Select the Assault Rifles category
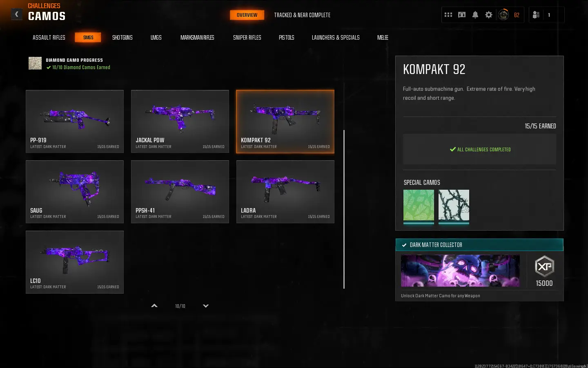Screen dimensions: 588x368 point(49,38)
